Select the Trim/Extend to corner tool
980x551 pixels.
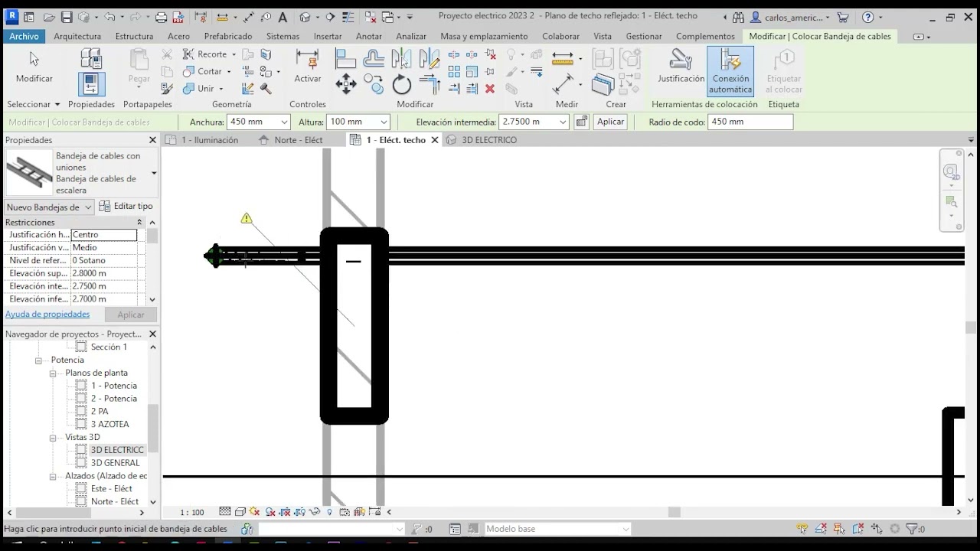pyautogui.click(x=430, y=84)
